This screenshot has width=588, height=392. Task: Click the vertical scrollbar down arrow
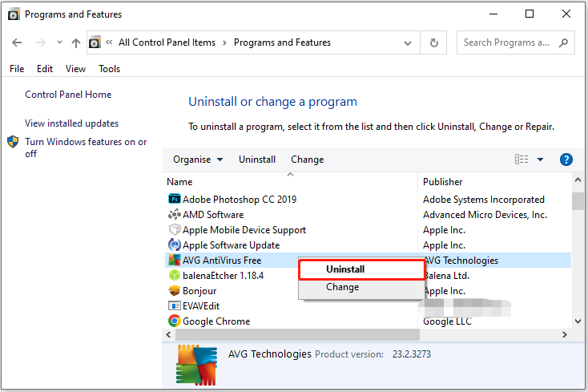pos(578,321)
